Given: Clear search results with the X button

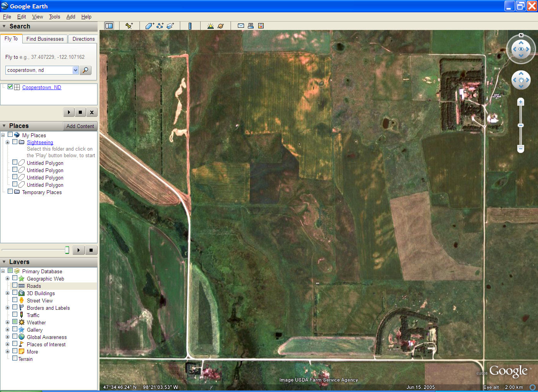Looking at the screenshot, I should coord(92,112).
